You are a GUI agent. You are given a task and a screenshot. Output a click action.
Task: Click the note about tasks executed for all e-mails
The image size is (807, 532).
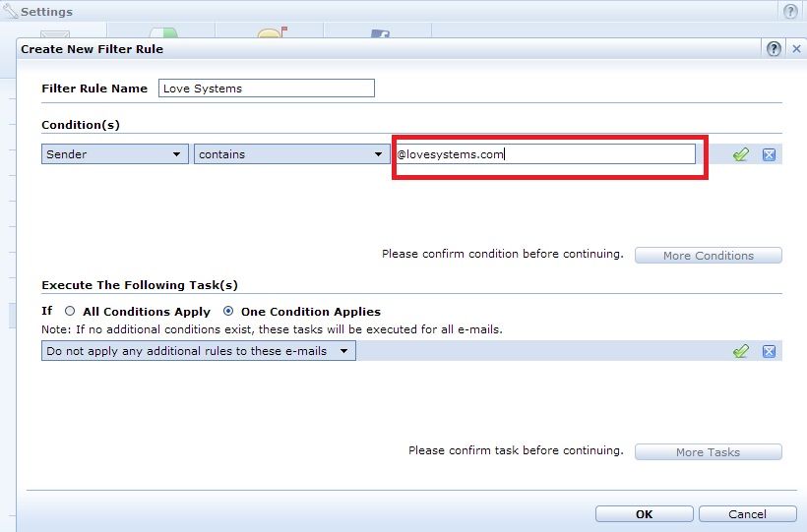tap(272, 329)
